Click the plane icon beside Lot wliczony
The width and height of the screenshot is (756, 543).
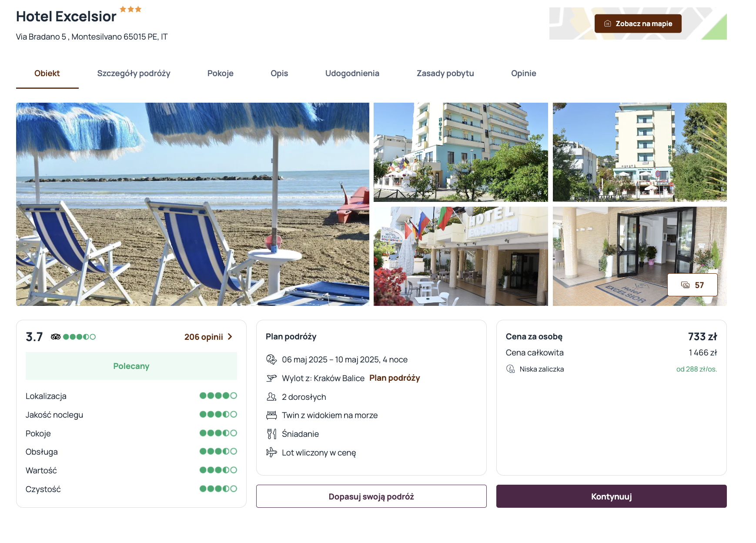(271, 452)
